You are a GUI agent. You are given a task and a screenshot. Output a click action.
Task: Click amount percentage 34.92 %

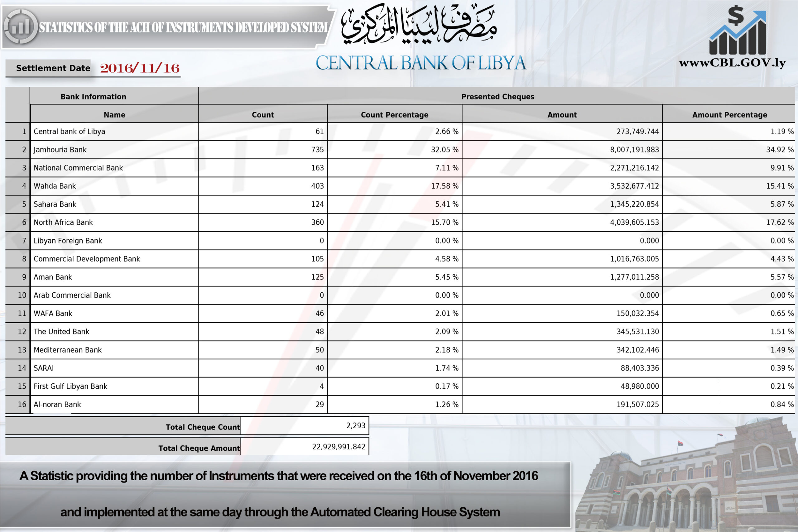coord(780,150)
